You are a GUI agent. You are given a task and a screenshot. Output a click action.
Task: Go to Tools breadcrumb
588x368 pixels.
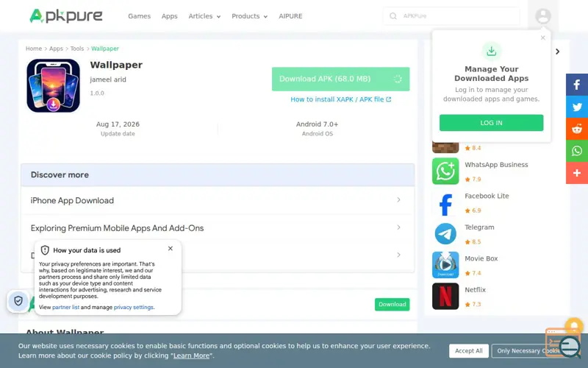(77, 49)
